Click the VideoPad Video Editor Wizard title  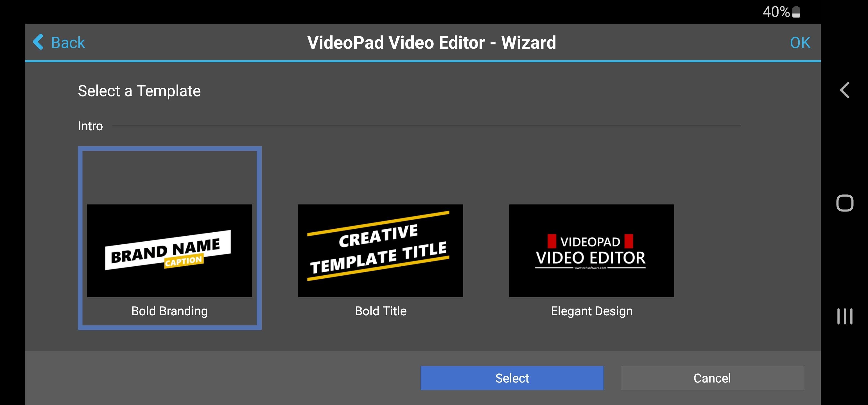pyautogui.click(x=431, y=42)
